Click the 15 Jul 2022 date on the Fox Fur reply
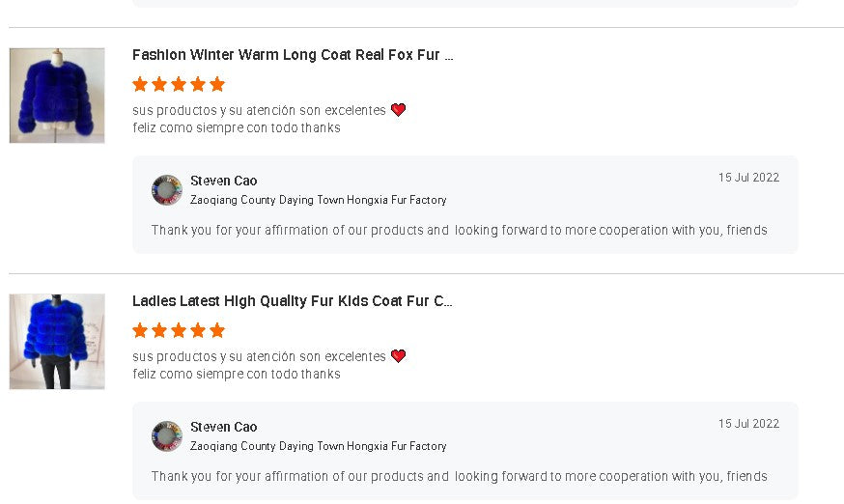 (748, 178)
